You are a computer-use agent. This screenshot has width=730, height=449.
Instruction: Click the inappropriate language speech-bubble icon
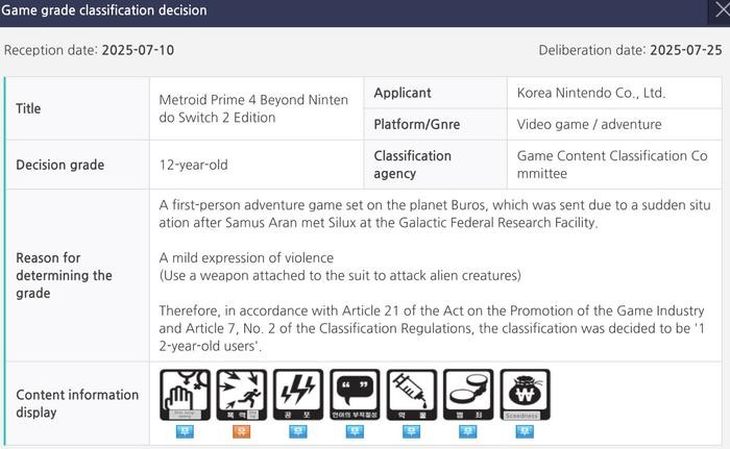coord(355,395)
